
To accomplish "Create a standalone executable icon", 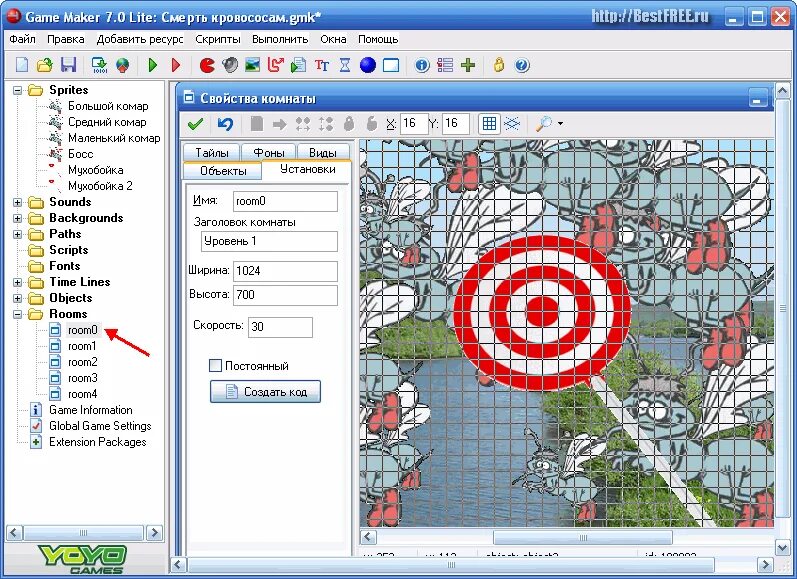I will (x=99, y=65).
